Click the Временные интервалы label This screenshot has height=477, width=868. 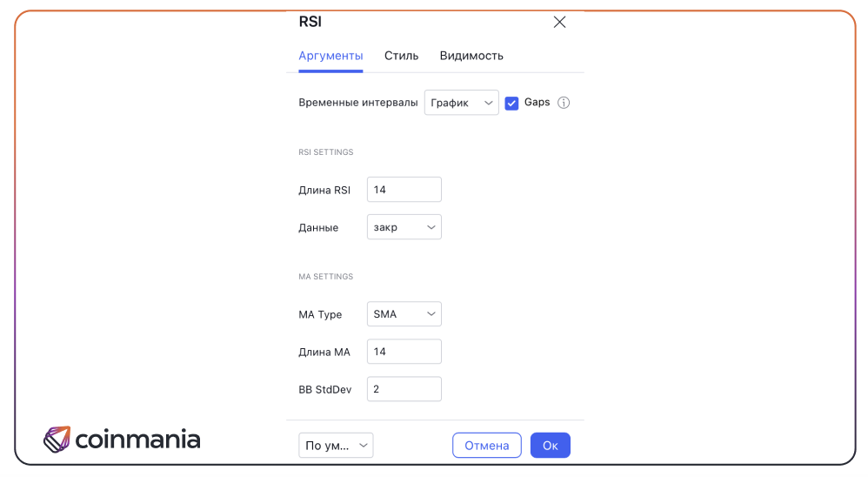pyautogui.click(x=358, y=103)
